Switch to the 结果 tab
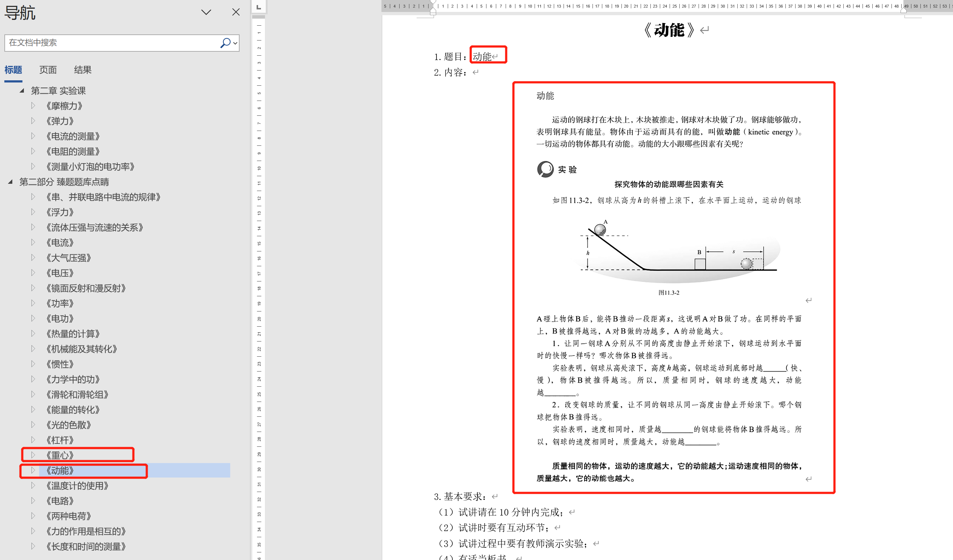The image size is (953, 560). pyautogui.click(x=83, y=70)
